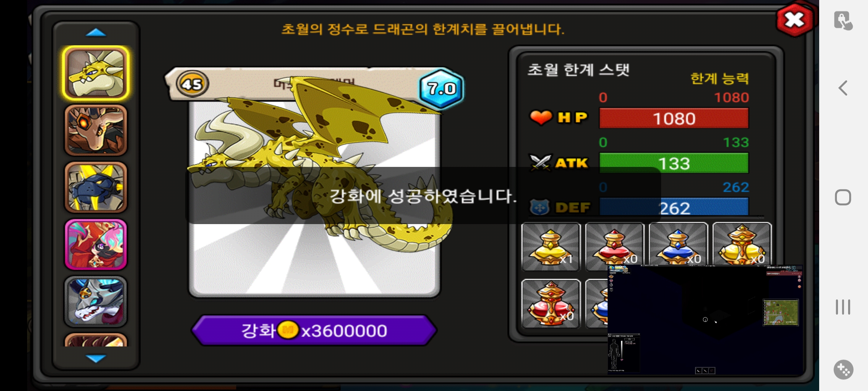Select the pink-framed red hooded character portrait

tap(96, 244)
